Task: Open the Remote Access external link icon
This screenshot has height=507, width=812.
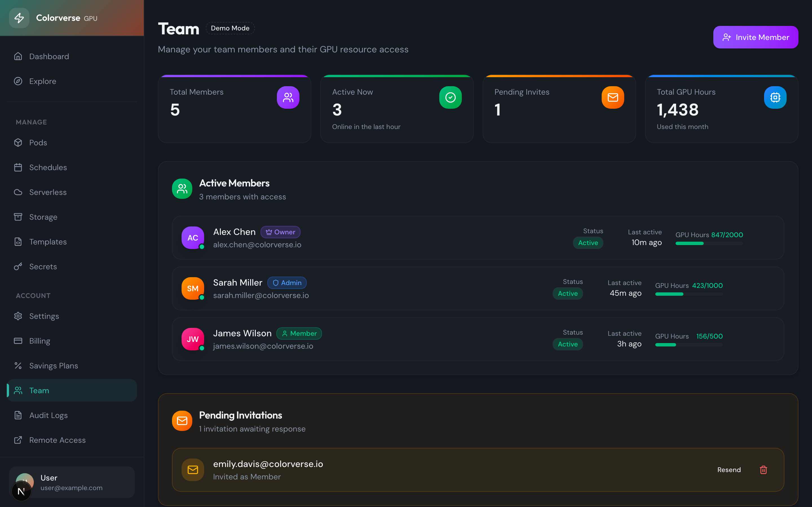Action: coord(18,440)
